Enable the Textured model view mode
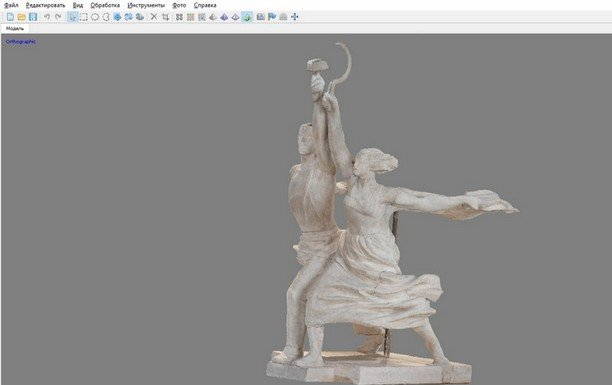This screenshot has width=612, height=385. pos(247,17)
